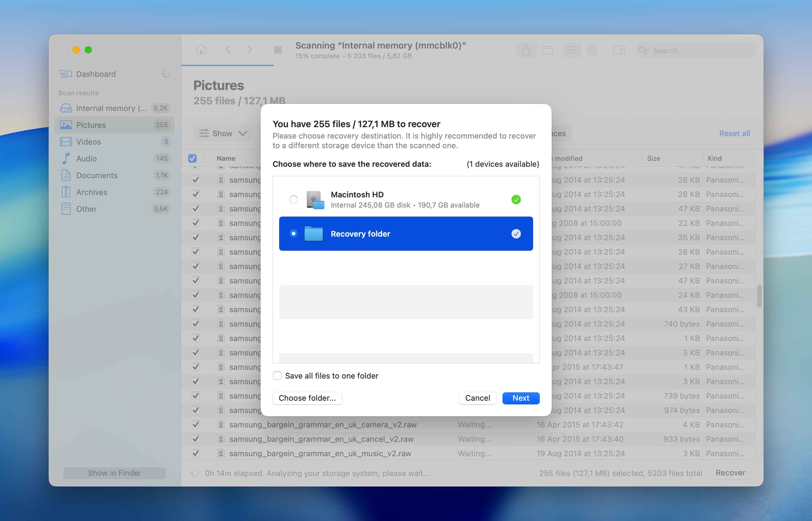Open the Audio section in scan results
Image resolution: width=812 pixels, height=521 pixels.
coord(87,158)
